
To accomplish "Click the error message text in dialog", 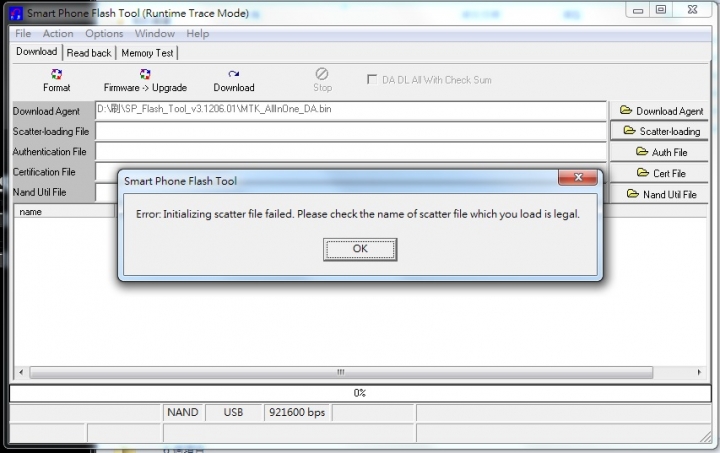I will coord(358,214).
